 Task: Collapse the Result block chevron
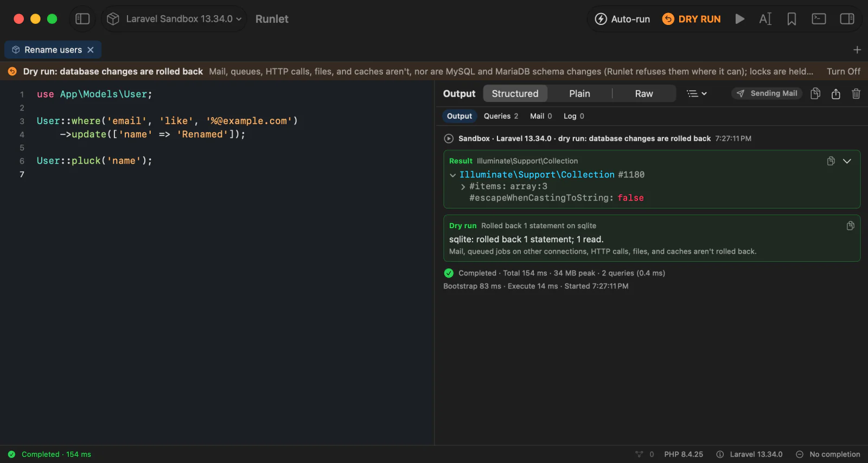tap(847, 161)
